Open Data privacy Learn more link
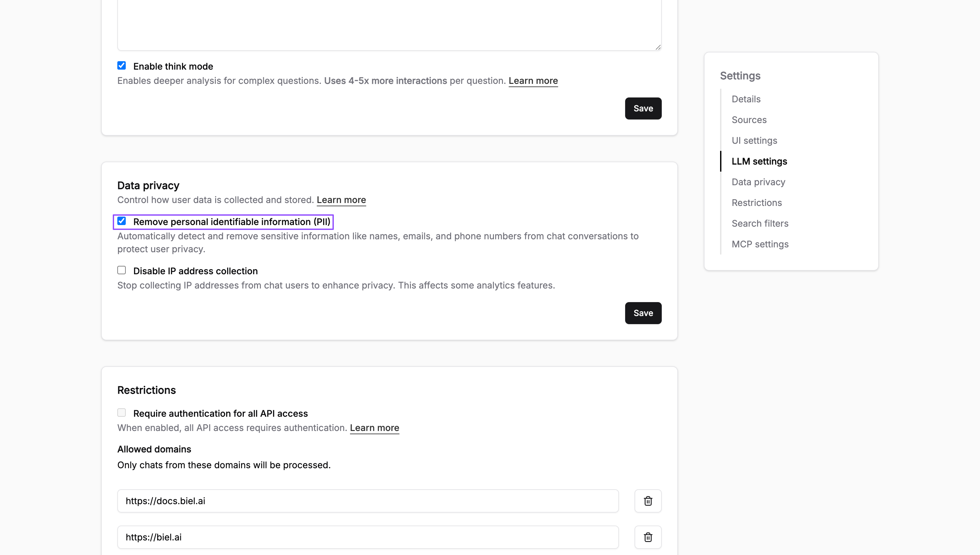The image size is (980, 555). pos(341,200)
